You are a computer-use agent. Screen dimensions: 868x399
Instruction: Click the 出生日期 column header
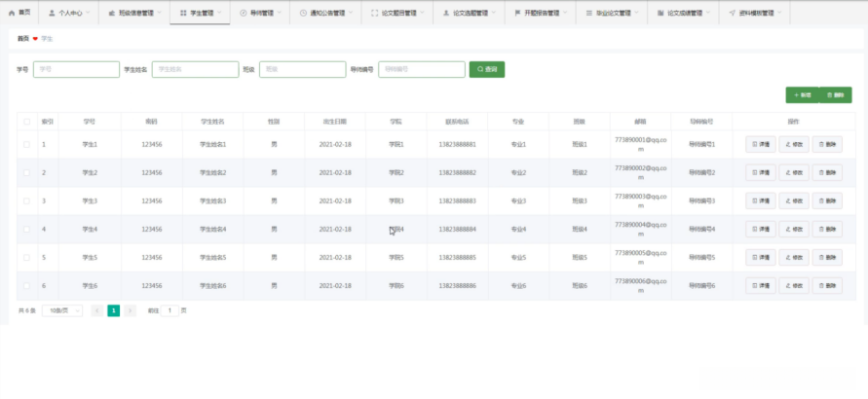click(335, 122)
